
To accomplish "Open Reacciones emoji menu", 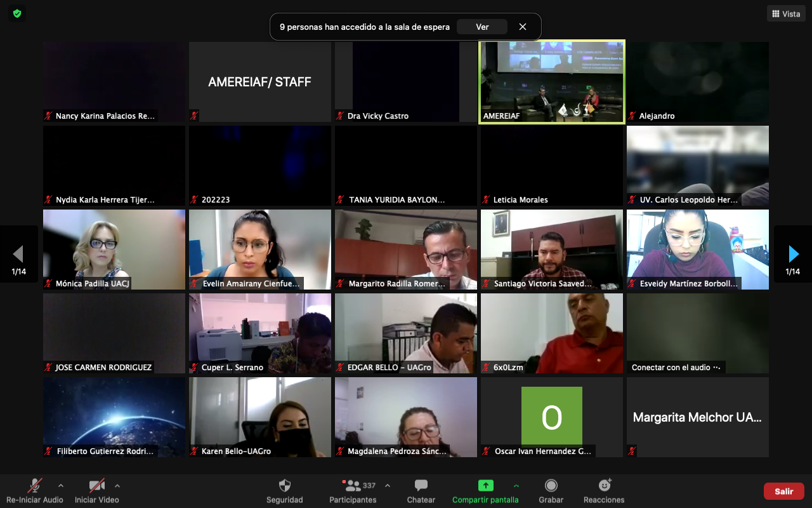I will pyautogui.click(x=604, y=491).
